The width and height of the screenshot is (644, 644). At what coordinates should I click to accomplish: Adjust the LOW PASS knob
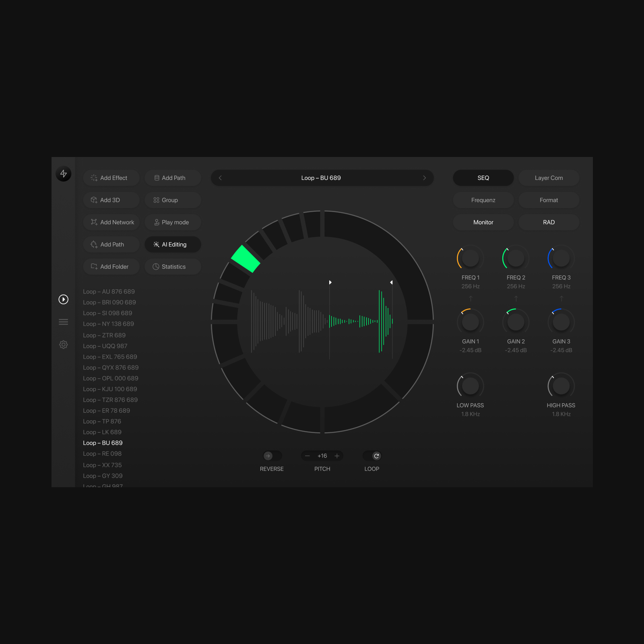[x=470, y=386]
